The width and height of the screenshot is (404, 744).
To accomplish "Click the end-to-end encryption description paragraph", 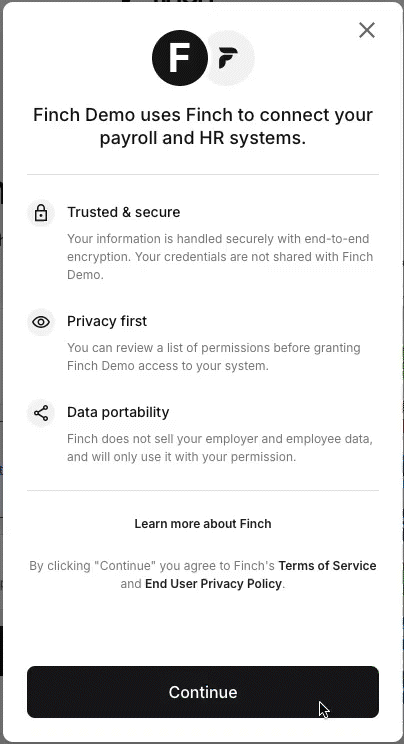I will click(x=220, y=257).
